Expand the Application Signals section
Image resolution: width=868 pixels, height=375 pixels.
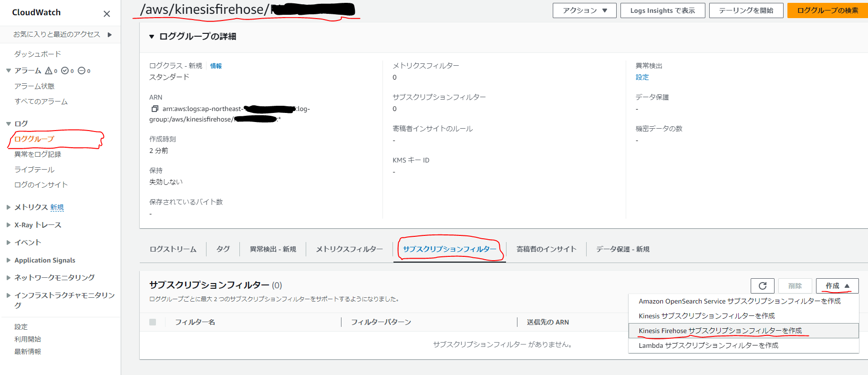pyautogui.click(x=9, y=260)
